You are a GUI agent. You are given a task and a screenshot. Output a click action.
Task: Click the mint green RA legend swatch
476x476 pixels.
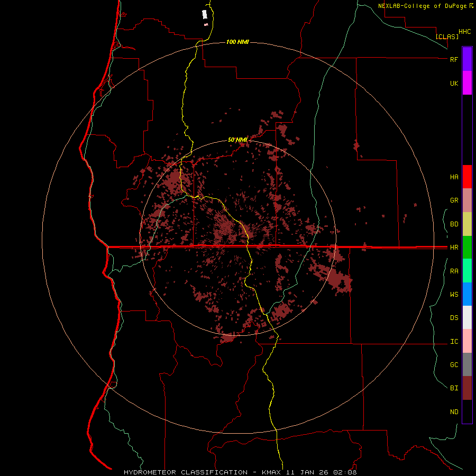467,271
